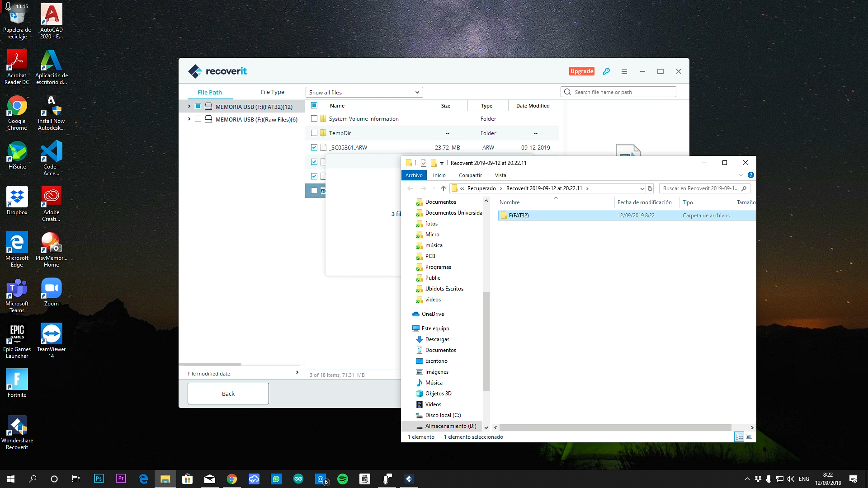
Task: Click the Back button in Recoverit
Action: (228, 394)
